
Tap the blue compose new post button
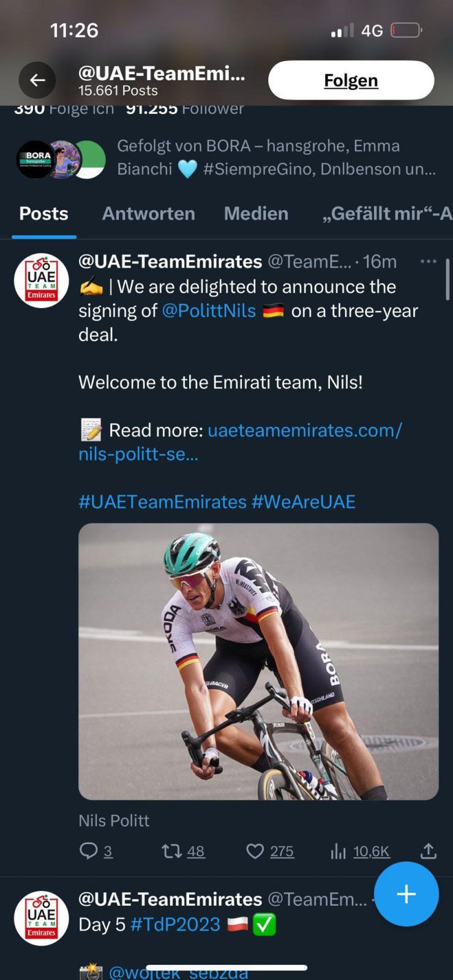pos(406,894)
